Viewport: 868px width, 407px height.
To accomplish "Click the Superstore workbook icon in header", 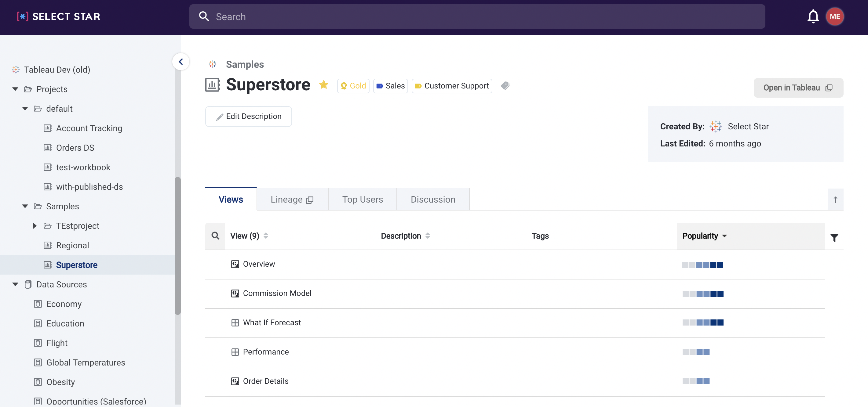I will (x=213, y=85).
